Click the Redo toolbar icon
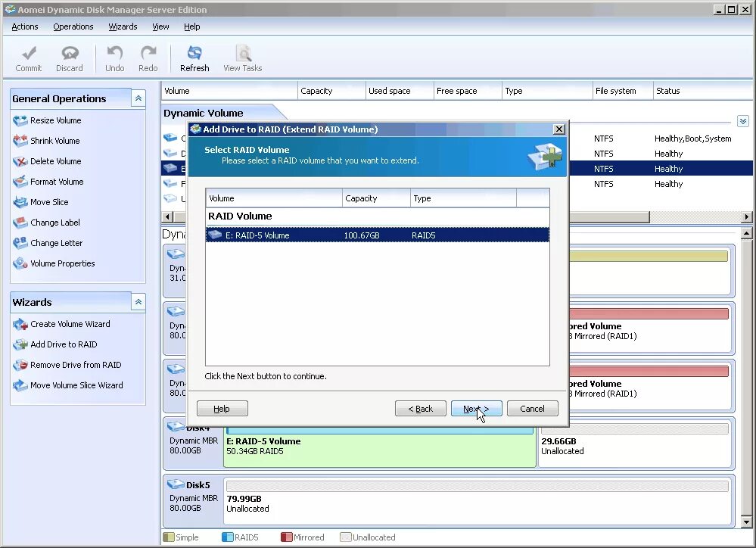This screenshot has width=756, height=548. (148, 58)
